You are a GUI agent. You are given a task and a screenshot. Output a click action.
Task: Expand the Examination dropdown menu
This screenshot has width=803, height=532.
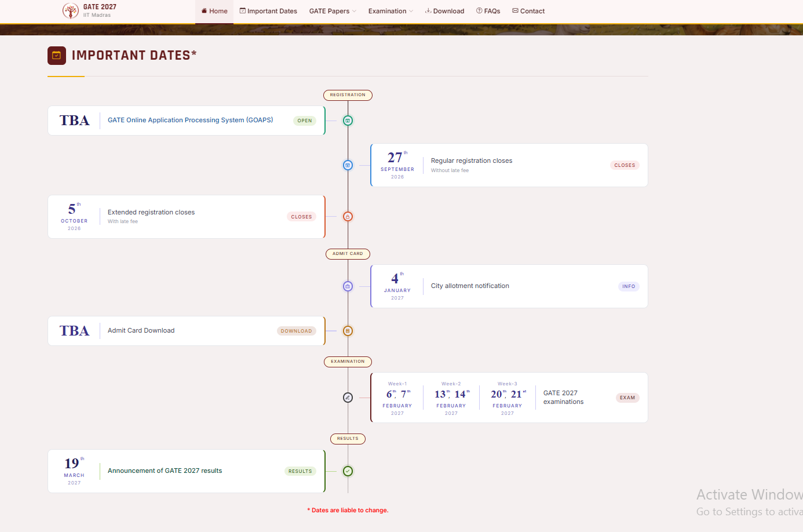(x=391, y=11)
